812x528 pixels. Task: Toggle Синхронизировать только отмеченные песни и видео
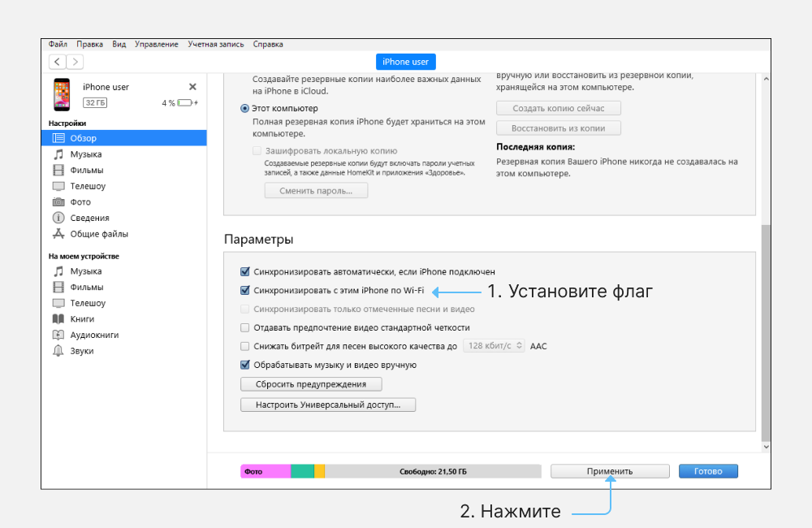point(245,309)
